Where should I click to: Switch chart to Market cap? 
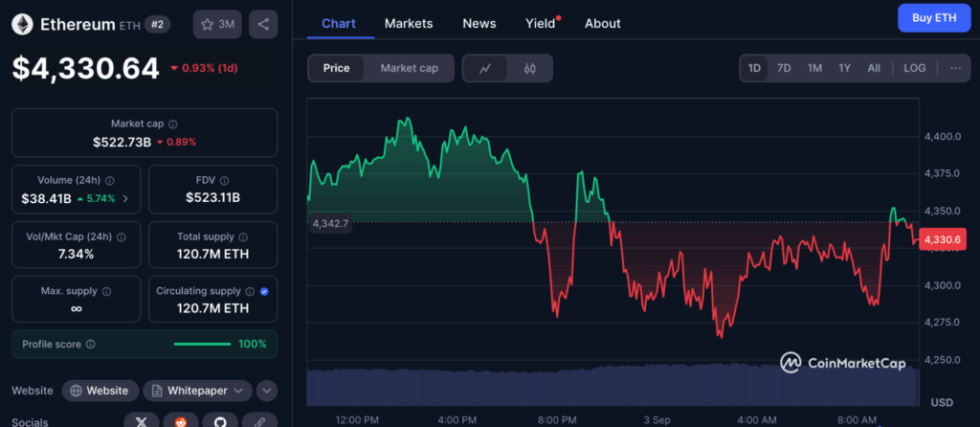coord(409,68)
